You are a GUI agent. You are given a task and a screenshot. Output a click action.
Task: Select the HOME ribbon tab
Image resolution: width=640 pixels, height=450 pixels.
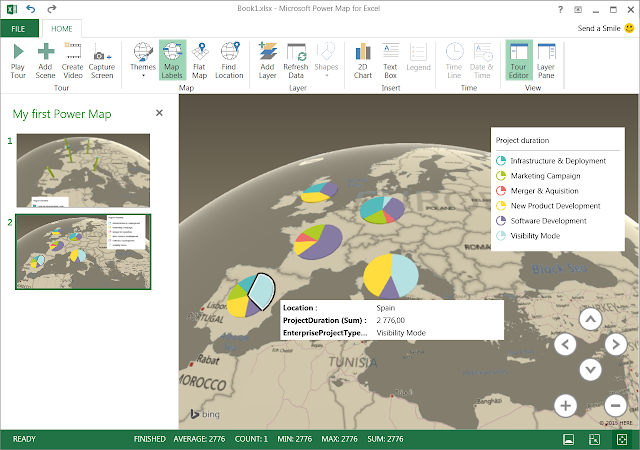[x=62, y=29]
